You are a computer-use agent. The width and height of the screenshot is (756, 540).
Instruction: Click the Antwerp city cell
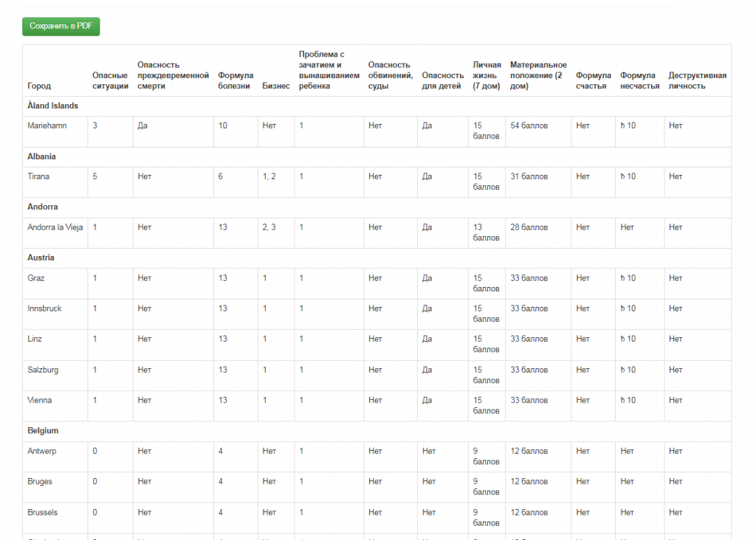point(41,451)
